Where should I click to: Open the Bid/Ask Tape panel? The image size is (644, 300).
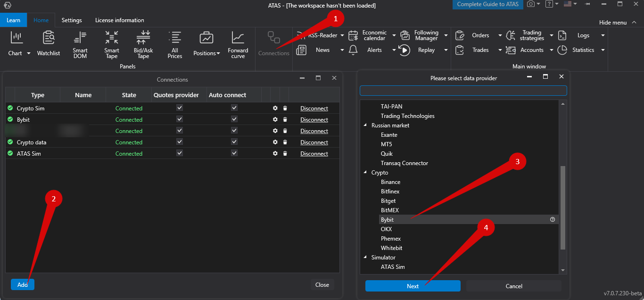click(143, 44)
